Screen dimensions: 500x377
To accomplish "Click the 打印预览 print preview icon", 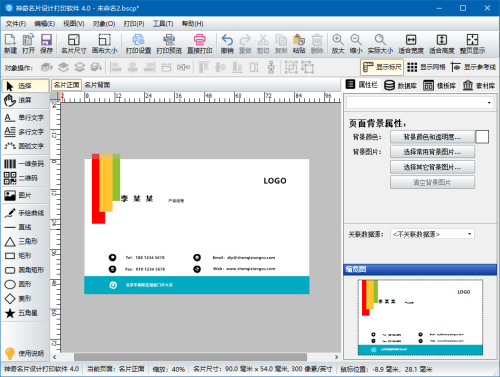I will coord(169,44).
